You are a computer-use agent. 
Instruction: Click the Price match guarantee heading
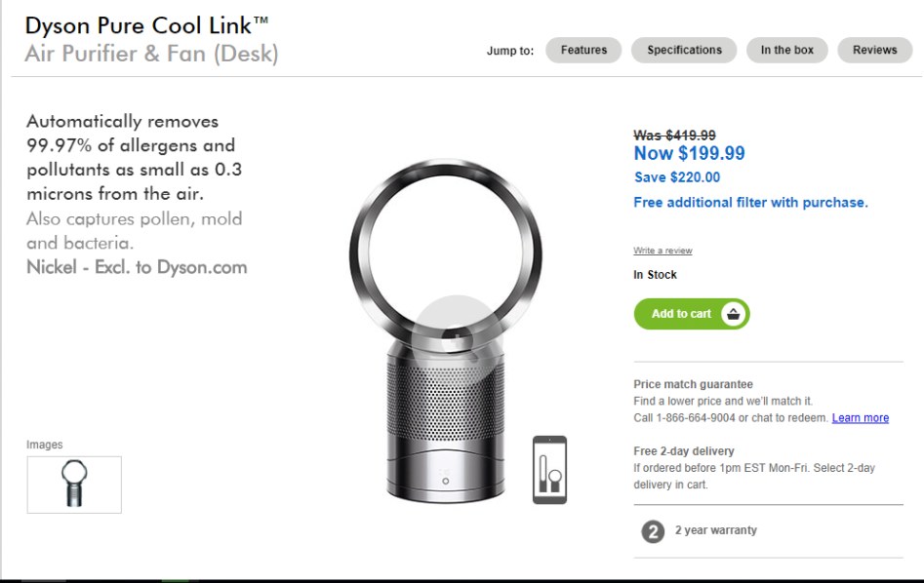tap(694, 384)
